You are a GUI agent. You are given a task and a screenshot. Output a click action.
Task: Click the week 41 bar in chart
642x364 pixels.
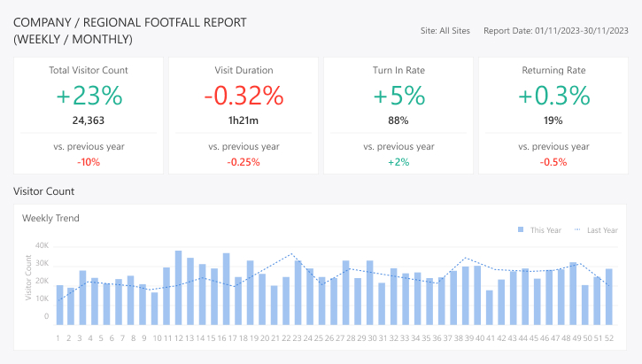[x=490, y=307]
